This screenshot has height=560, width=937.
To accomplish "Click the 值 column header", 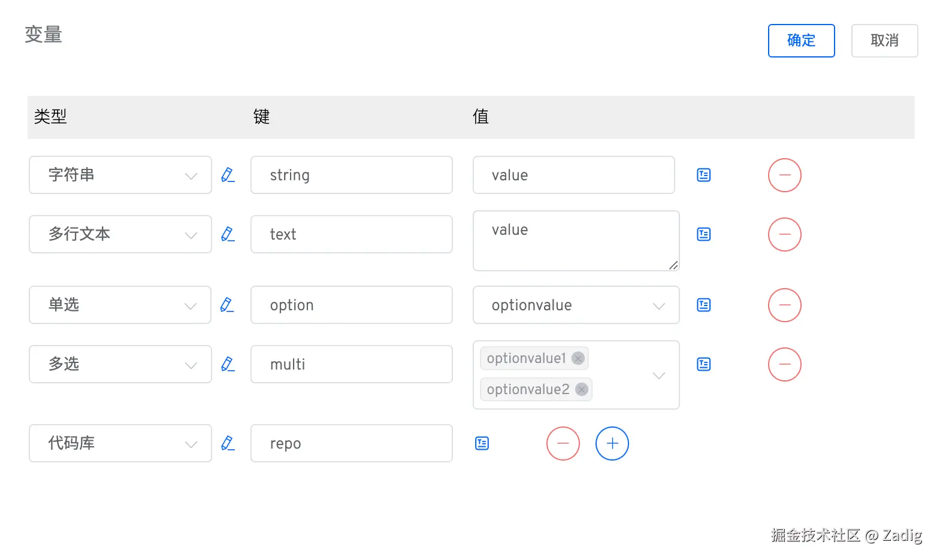I will (481, 117).
